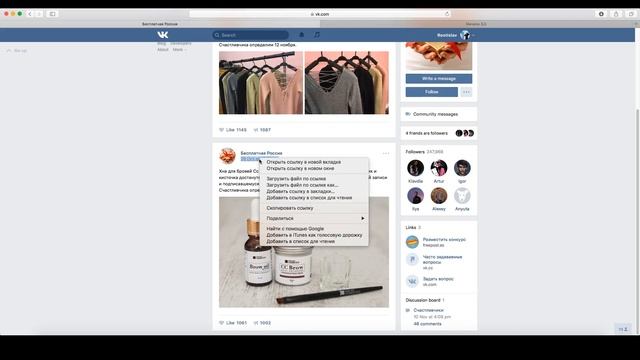Open Safari share button in toolbar
This screenshot has height=360, width=640.
pos(616,14)
